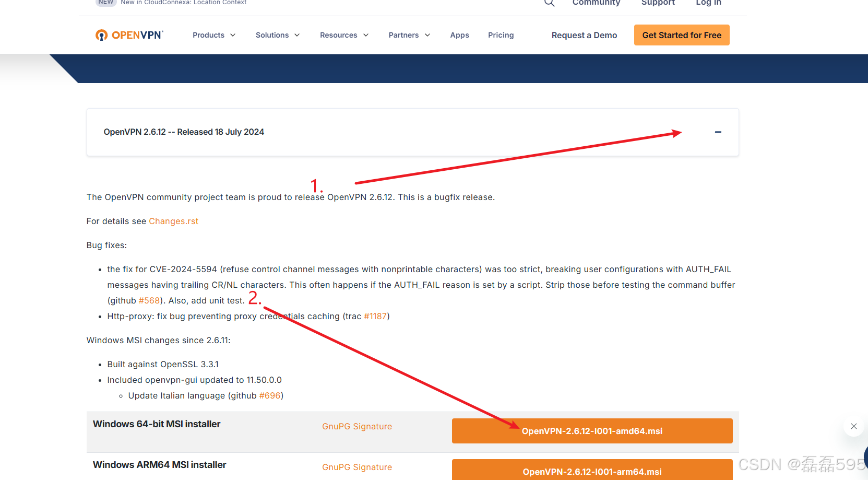Screen dimensions: 868x480
Task: Open the Pricing menu item
Action: pos(501,35)
